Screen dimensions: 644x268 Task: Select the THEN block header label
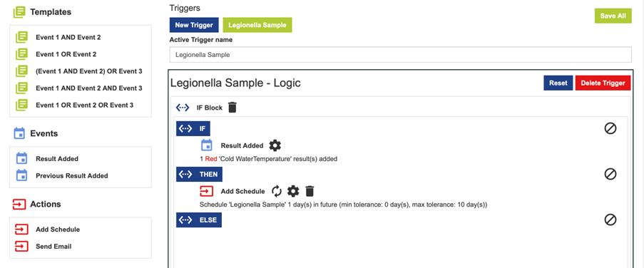[199, 174]
